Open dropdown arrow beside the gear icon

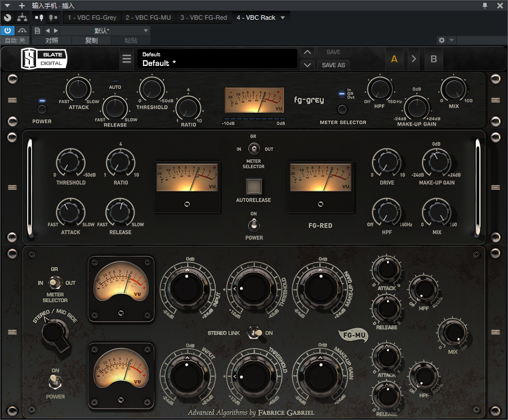452,40
